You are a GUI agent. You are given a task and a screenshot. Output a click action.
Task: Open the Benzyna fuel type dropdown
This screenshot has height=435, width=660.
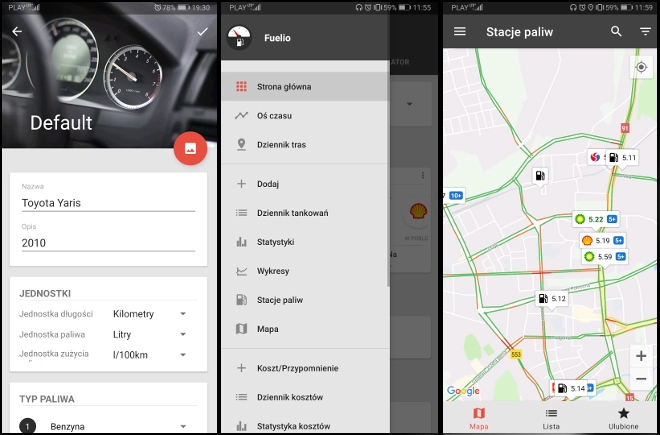coord(118,426)
